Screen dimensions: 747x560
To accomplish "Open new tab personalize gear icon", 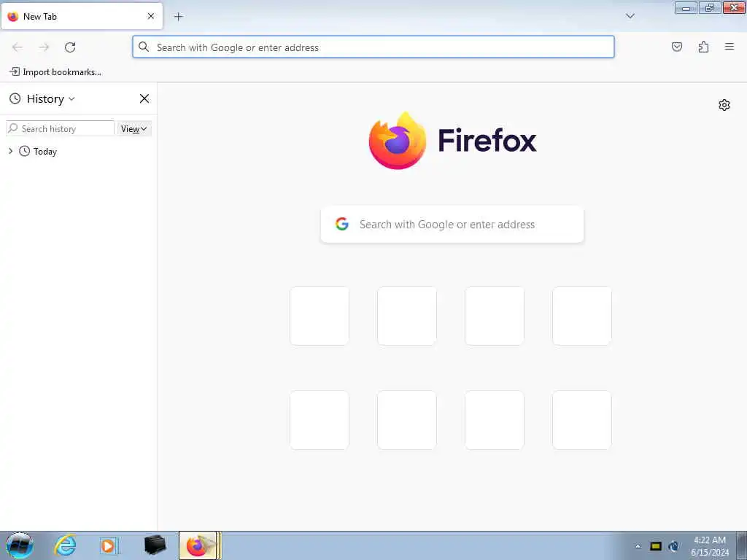I will point(724,105).
